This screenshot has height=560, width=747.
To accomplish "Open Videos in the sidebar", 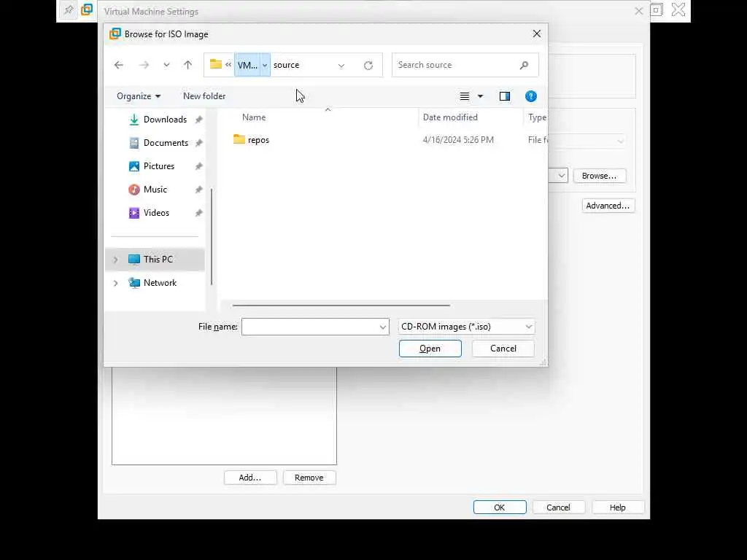I will (156, 213).
